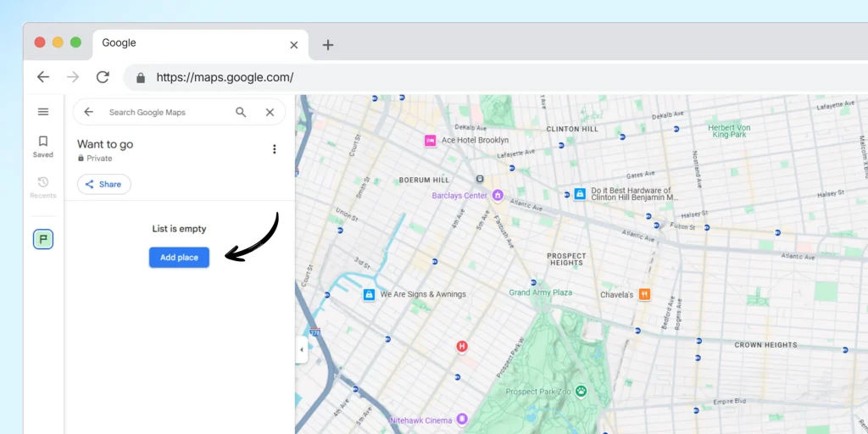Screen dimensions: 868x434
Task: Select the red hospital H marker
Action: pos(462,347)
